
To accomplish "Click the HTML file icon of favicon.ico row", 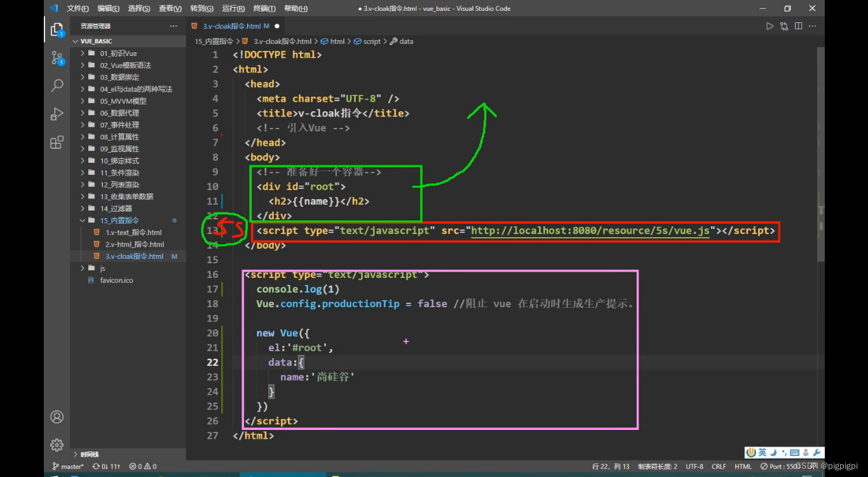I will point(92,280).
